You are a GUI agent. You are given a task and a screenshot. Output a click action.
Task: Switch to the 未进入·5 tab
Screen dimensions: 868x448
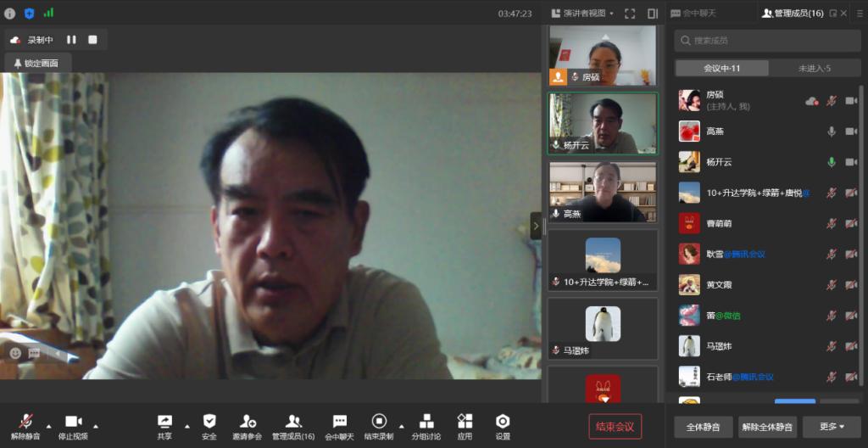[x=815, y=68]
